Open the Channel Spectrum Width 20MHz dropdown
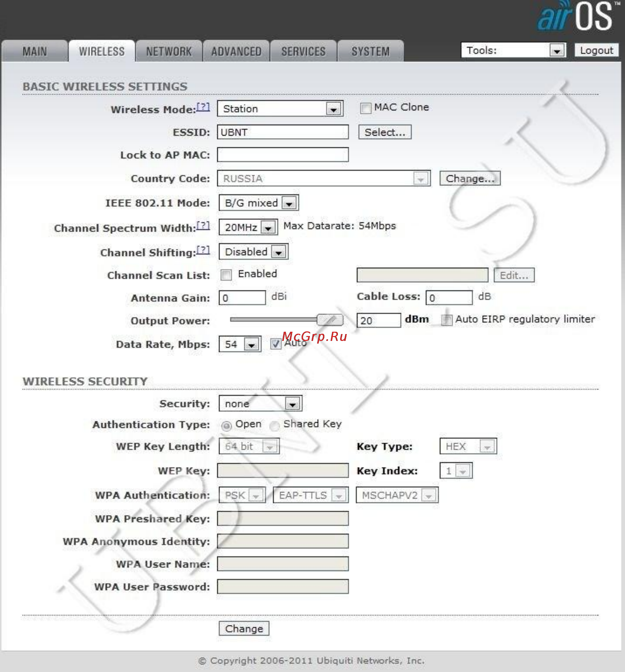Viewport: 625px width, 672px height. click(248, 227)
